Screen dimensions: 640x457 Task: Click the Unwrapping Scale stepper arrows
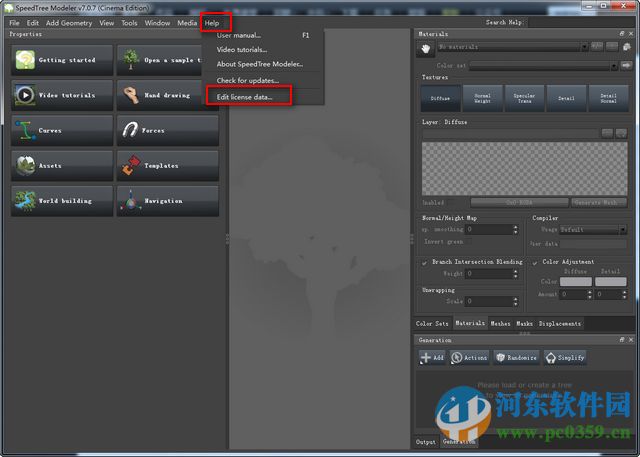point(516,302)
